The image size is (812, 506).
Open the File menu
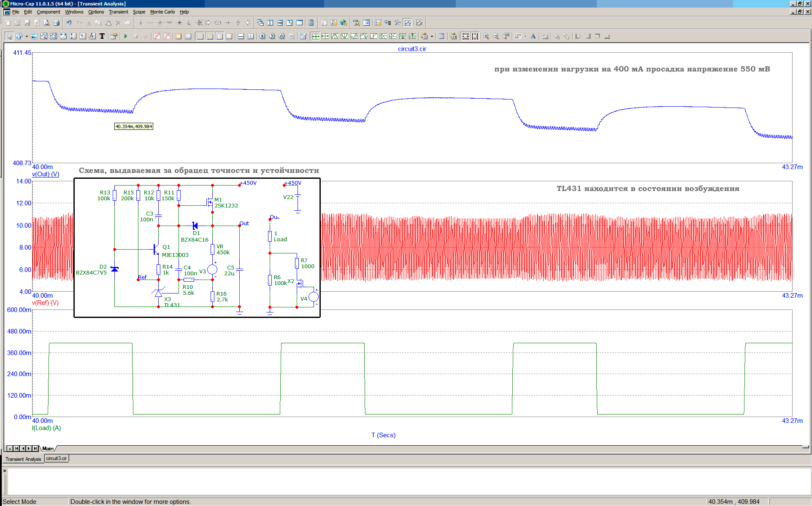pyautogui.click(x=16, y=12)
